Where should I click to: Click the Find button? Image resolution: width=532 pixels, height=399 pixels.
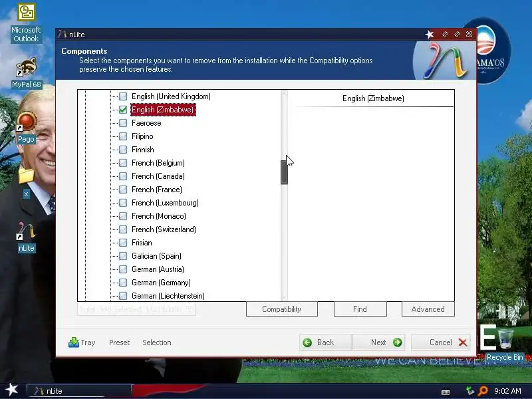(360, 309)
